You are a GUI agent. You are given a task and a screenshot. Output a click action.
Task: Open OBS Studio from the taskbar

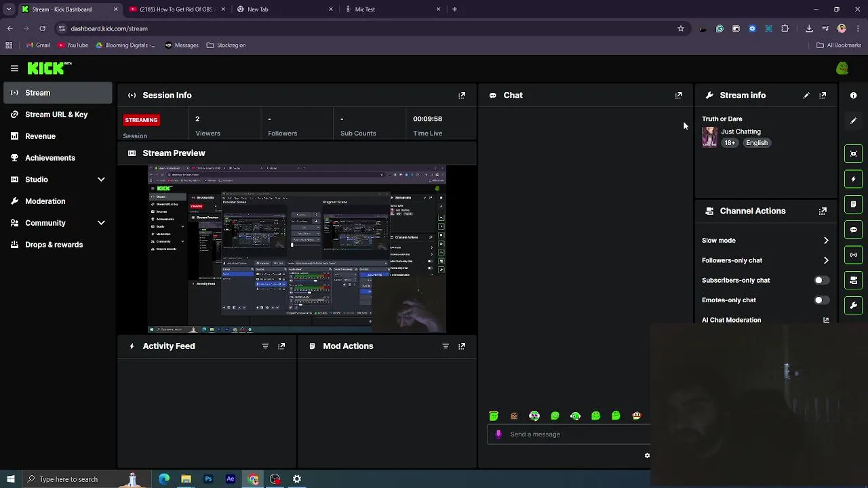pos(275,479)
